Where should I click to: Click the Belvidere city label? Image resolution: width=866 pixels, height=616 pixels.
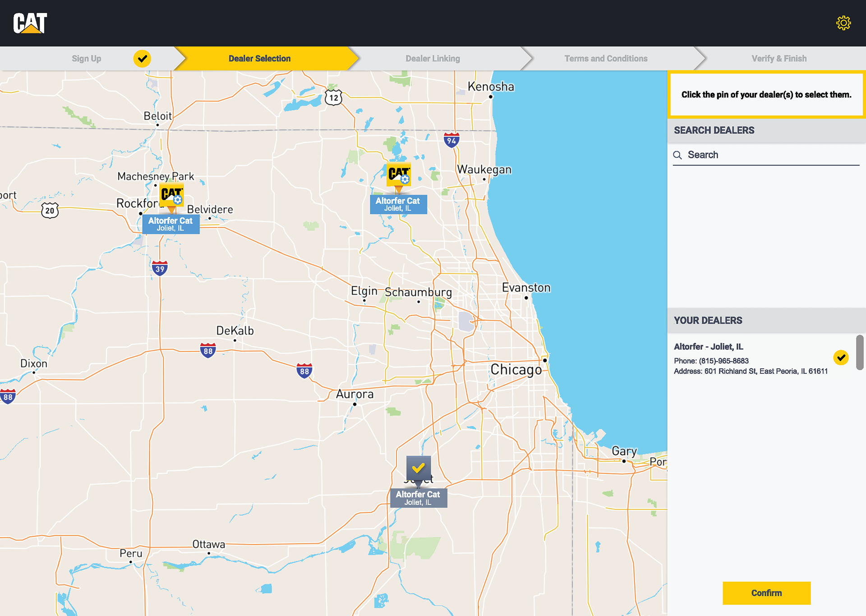pyautogui.click(x=210, y=210)
